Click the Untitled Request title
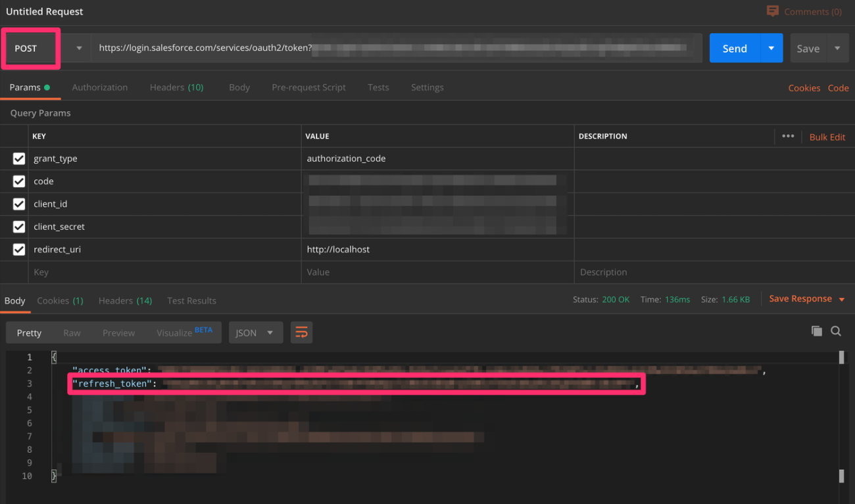The image size is (855, 504). (x=45, y=11)
